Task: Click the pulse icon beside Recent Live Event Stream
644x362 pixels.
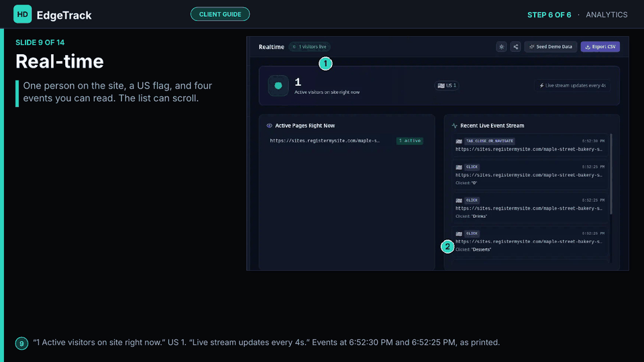Action: tap(454, 125)
